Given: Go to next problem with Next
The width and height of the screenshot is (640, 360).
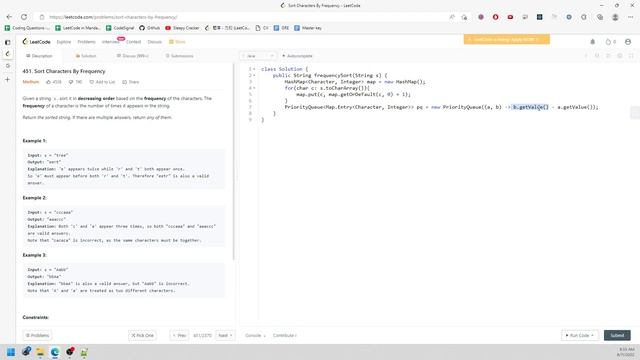Looking at the screenshot, I should 225,336.
